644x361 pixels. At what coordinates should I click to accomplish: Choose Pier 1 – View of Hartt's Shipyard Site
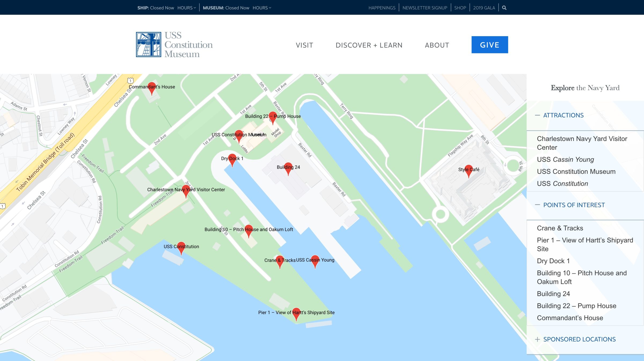coord(585,244)
